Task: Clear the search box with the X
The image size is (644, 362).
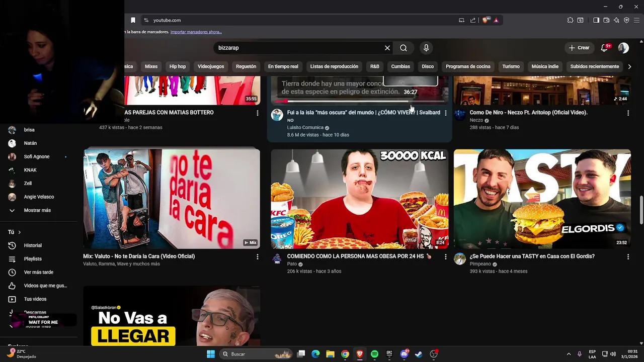Action: (x=387, y=48)
